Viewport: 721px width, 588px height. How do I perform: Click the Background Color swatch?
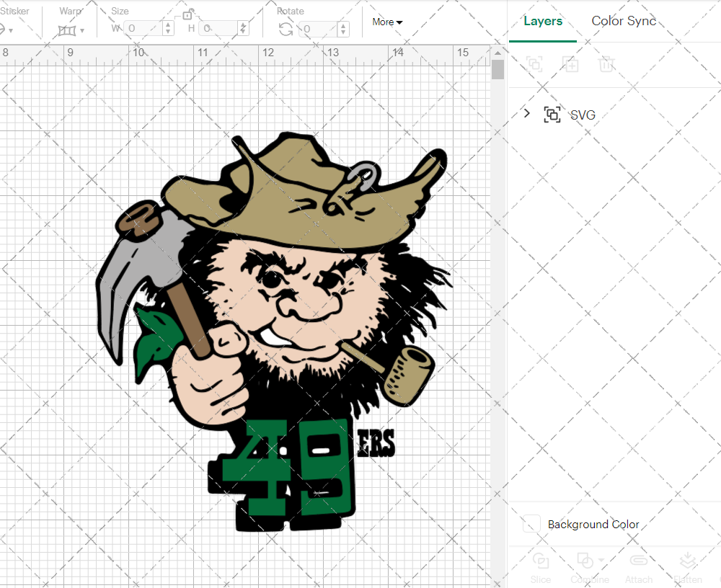tap(531, 524)
